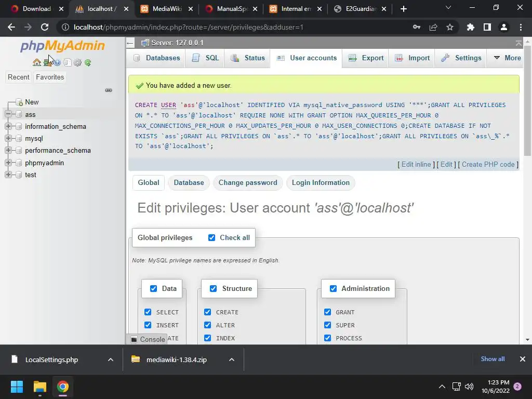Expand the information_schema database node

pos(8,126)
